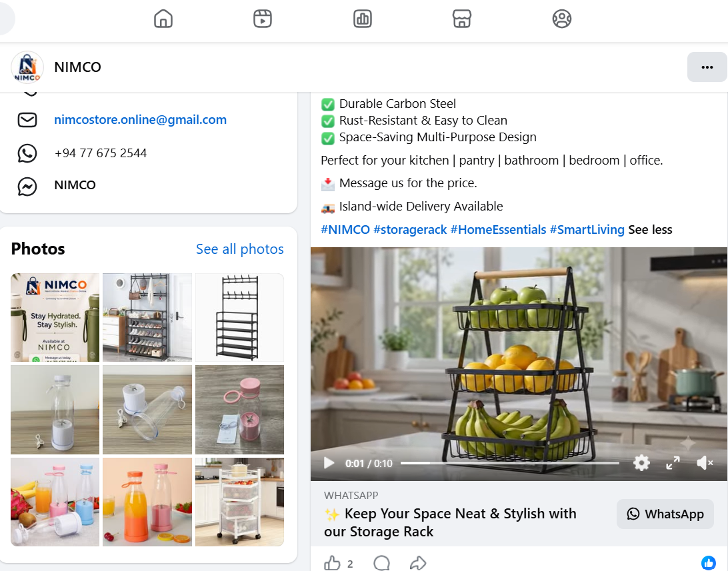
Task: Select text 'Rust-Resistant & Easy to Clean'
Action: point(423,121)
